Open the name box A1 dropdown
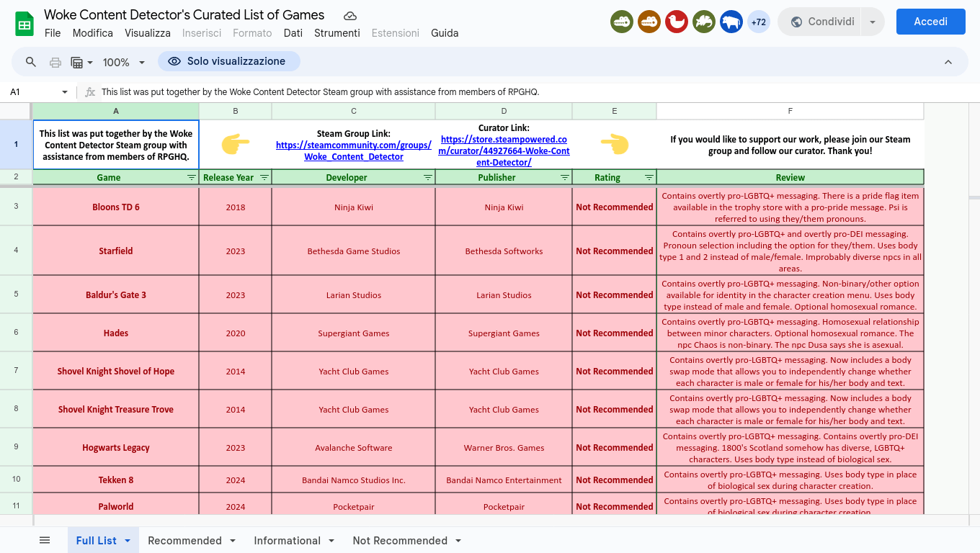The height and width of the screenshot is (553, 980). coord(65,92)
